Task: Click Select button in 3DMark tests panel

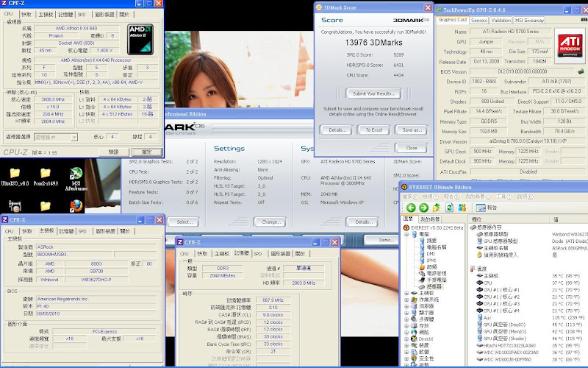Action: (183, 222)
